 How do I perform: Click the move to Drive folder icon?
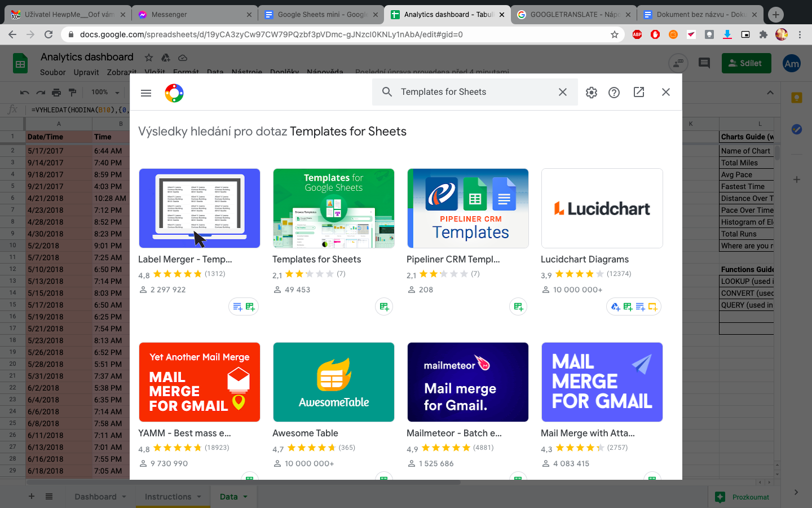coord(166,58)
